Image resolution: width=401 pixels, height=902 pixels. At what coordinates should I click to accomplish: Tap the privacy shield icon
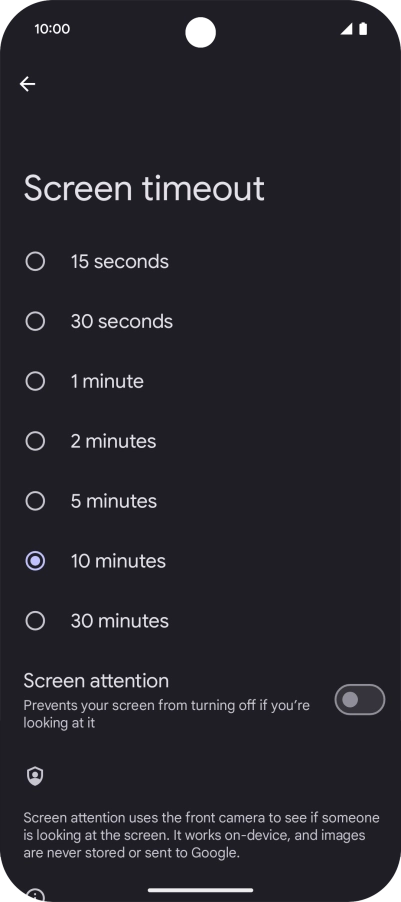click(x=35, y=776)
